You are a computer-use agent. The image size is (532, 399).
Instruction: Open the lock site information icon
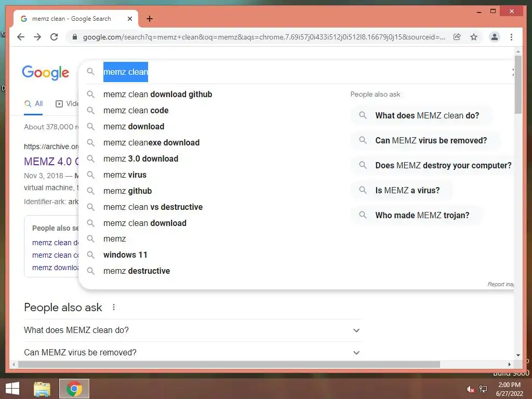(x=75, y=37)
